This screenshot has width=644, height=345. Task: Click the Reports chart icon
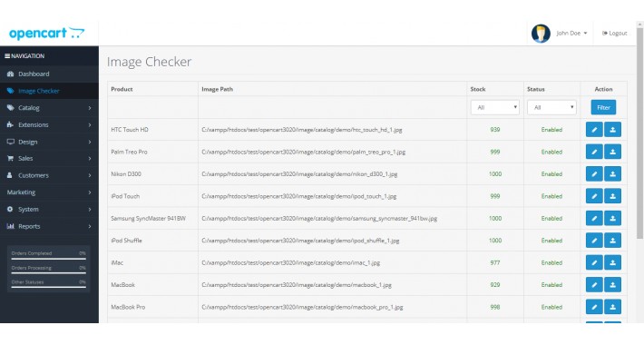click(x=10, y=226)
